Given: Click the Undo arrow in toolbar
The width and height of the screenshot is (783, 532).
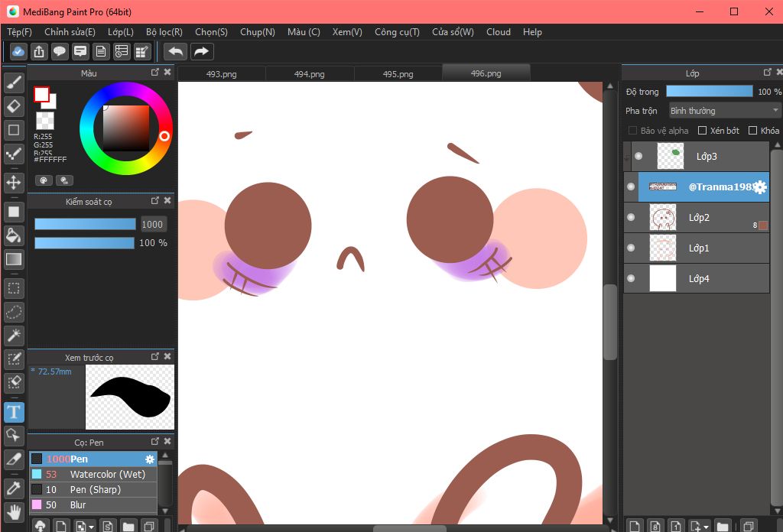Looking at the screenshot, I should [176, 51].
